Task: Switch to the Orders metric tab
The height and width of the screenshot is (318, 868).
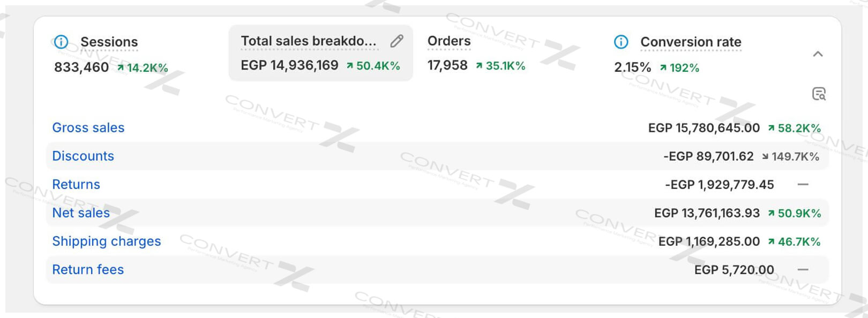Action: pos(449,41)
